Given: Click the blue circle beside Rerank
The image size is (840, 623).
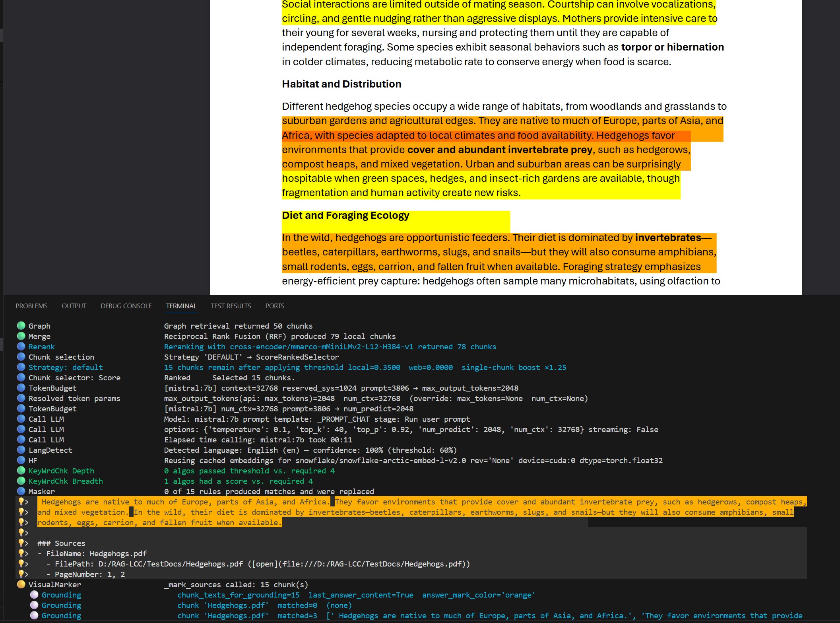Looking at the screenshot, I should point(21,346).
